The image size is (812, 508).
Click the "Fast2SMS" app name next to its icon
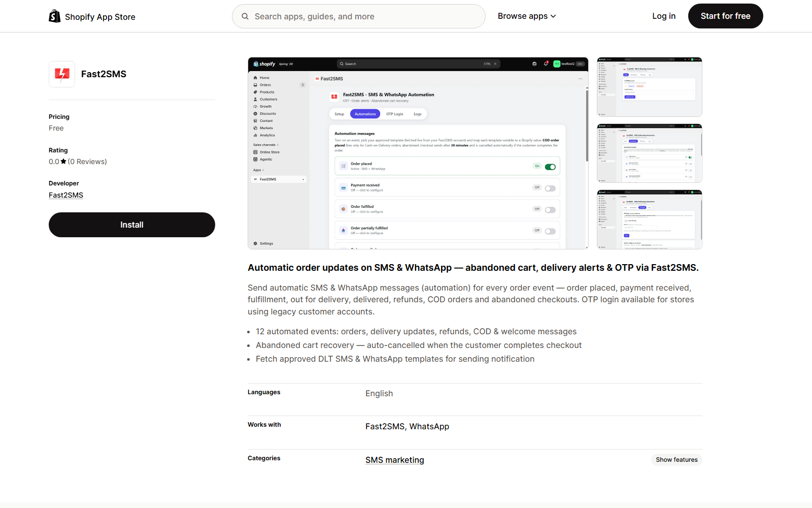tap(104, 74)
